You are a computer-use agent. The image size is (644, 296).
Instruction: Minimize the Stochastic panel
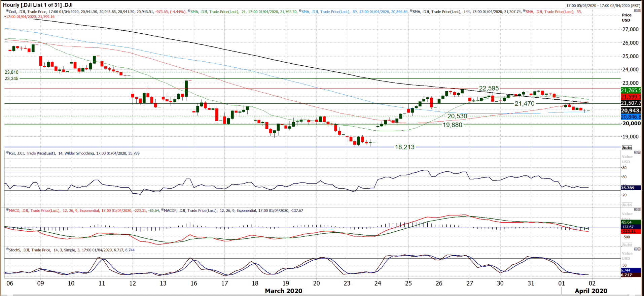[636, 249]
